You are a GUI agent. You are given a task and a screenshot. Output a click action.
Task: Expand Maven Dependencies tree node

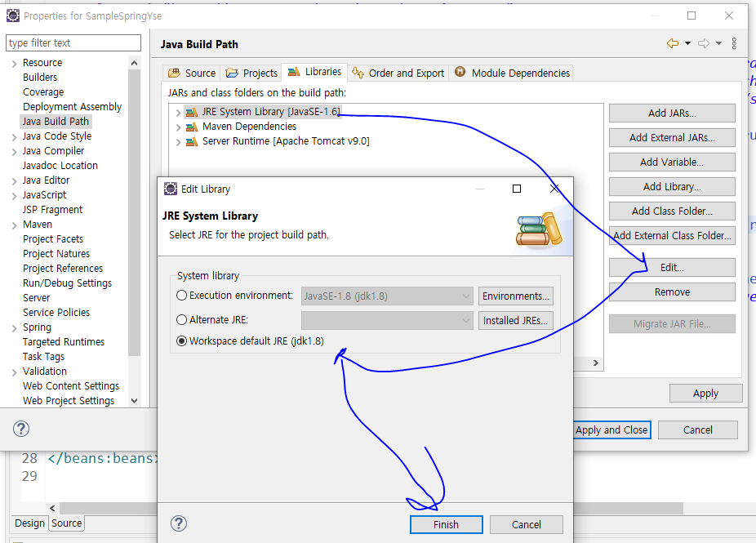179,127
